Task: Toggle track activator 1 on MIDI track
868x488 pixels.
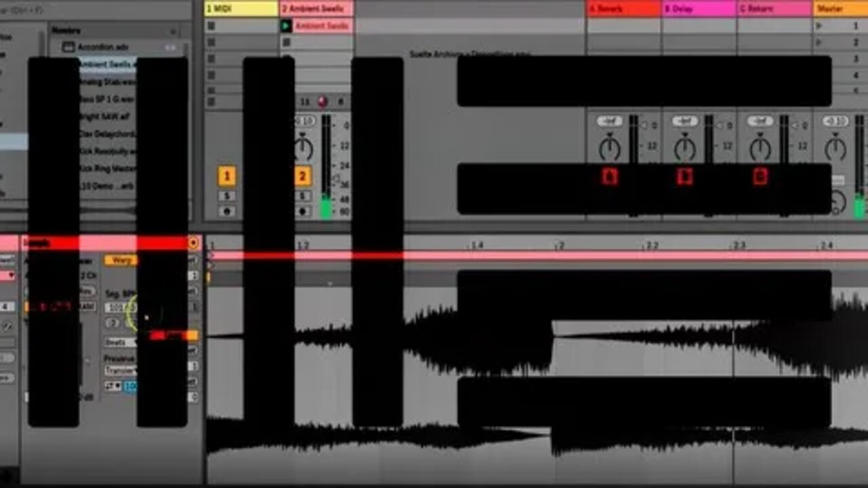Action: click(x=226, y=177)
